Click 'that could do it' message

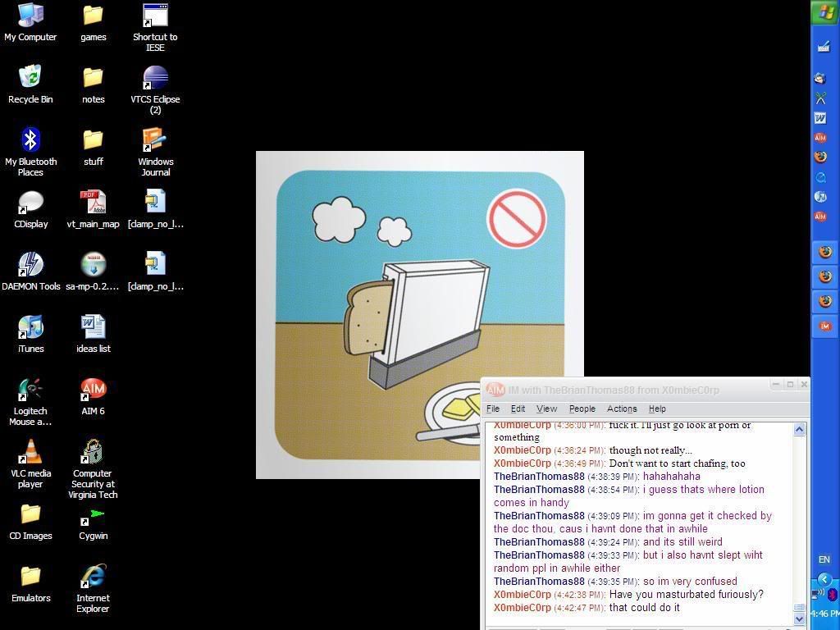point(645,608)
